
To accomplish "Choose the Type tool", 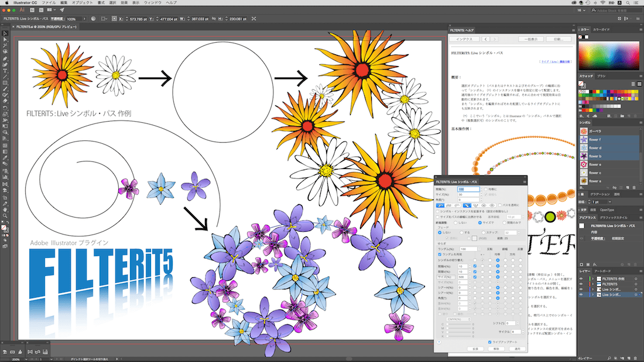I will (x=5, y=71).
